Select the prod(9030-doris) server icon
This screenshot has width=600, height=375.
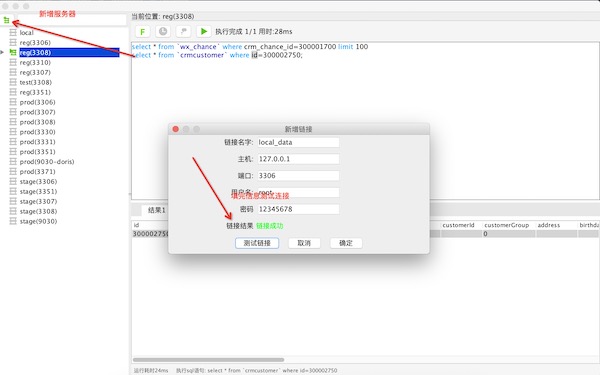pos(13,161)
